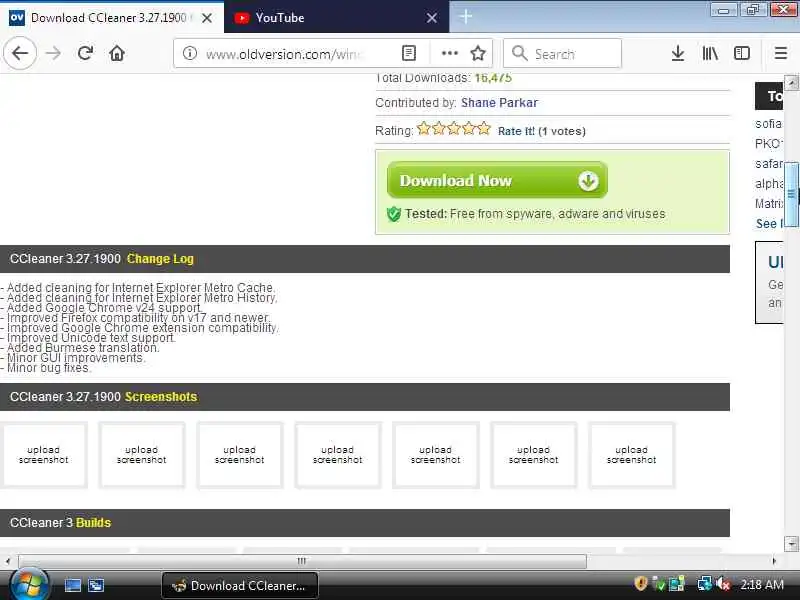The image size is (800, 600).
Task: Open a new tab with plus button
Action: [465, 17]
